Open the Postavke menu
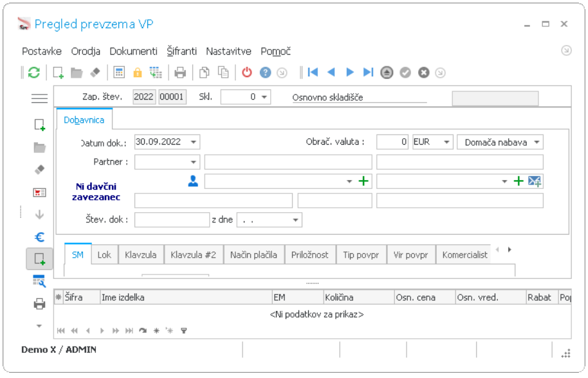The width and height of the screenshot is (588, 378). pos(42,51)
